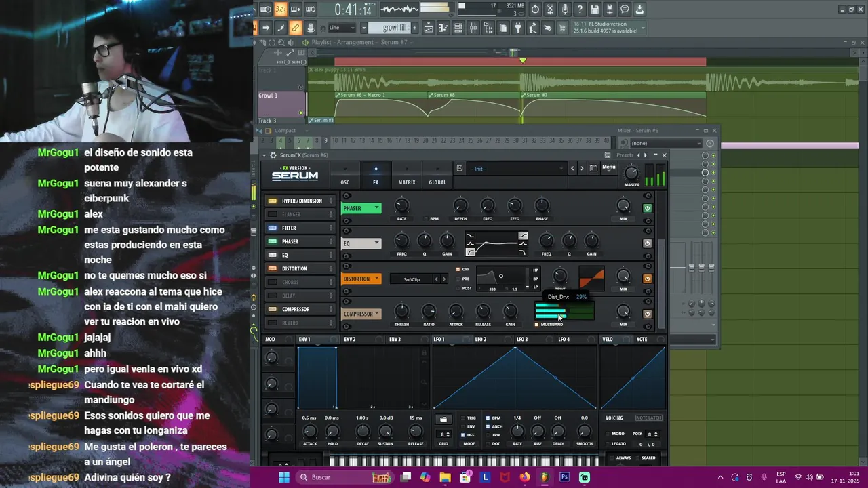Click the Presets button in plugin header
This screenshot has height=488, width=868.
click(625, 155)
